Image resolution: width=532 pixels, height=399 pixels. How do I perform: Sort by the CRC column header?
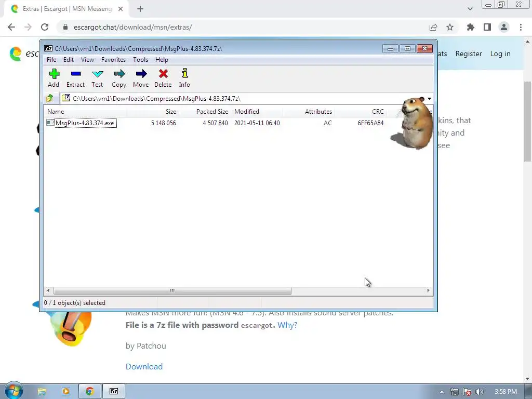click(361, 112)
